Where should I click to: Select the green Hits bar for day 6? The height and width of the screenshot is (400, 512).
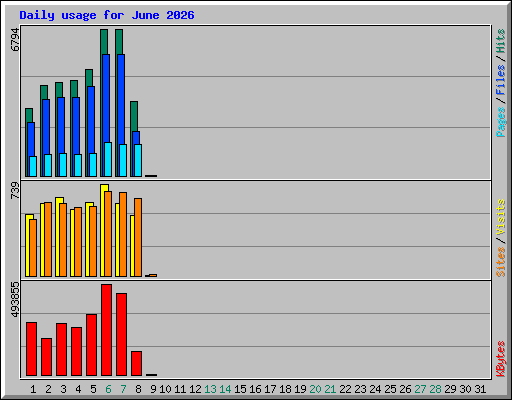point(104,42)
